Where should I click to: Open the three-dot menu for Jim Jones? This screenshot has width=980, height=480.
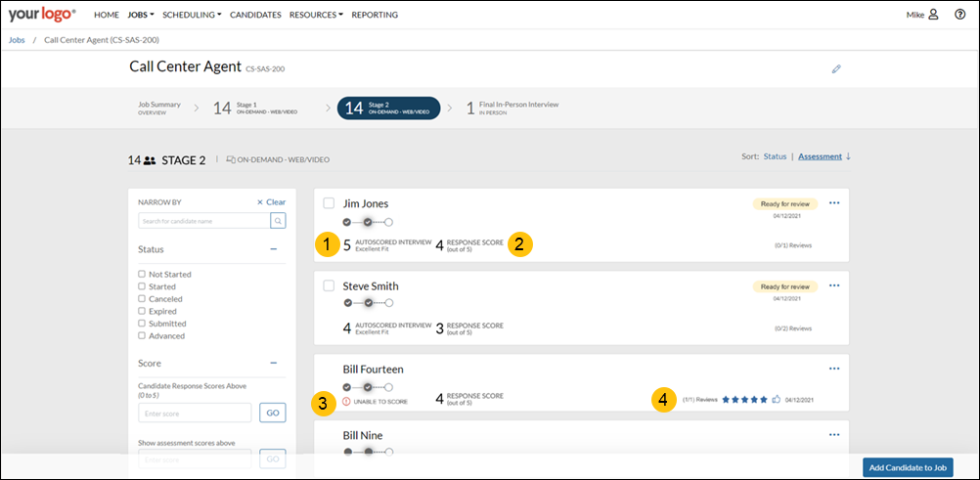click(x=834, y=203)
